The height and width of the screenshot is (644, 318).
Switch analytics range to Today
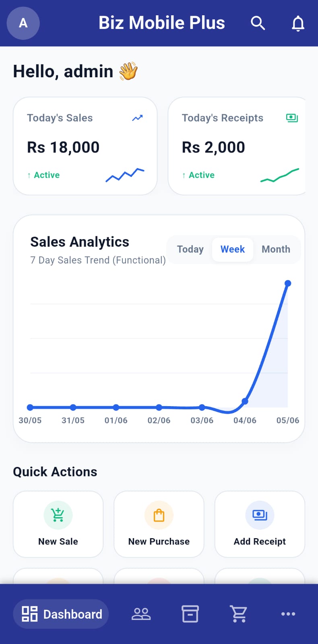coord(190,249)
